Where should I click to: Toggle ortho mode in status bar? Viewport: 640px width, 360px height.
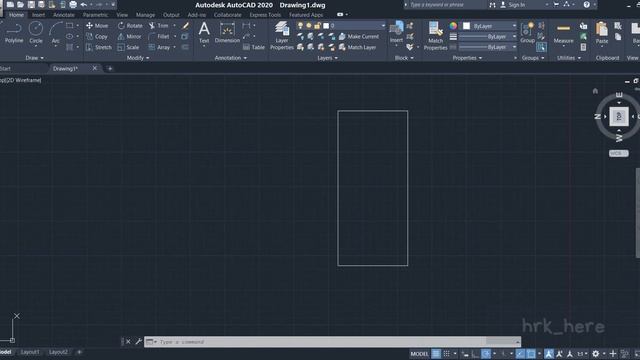coord(475,353)
